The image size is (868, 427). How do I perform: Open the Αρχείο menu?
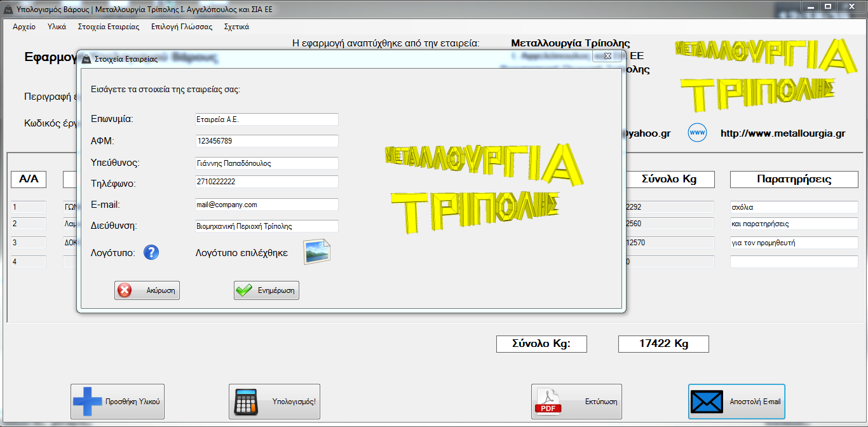(24, 27)
